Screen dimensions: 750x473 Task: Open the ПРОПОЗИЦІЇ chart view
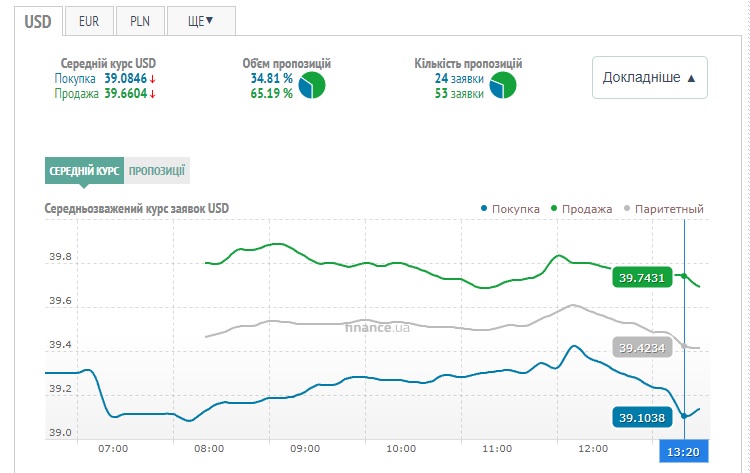[x=157, y=170]
